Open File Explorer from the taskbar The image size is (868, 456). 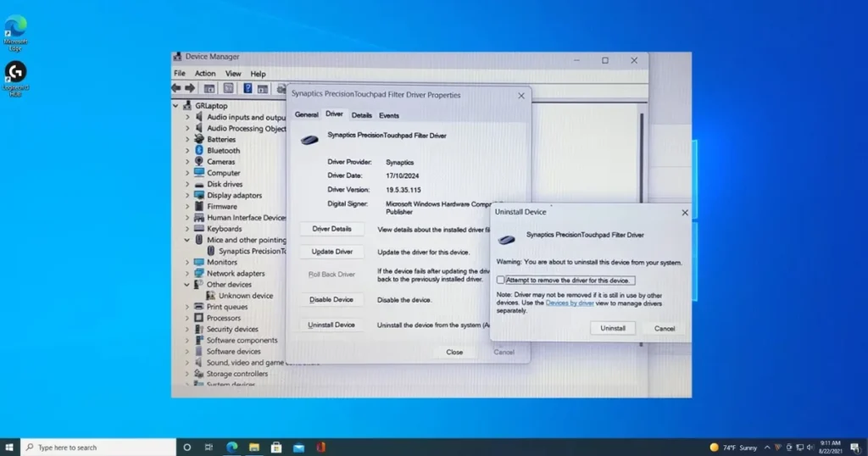pos(254,448)
